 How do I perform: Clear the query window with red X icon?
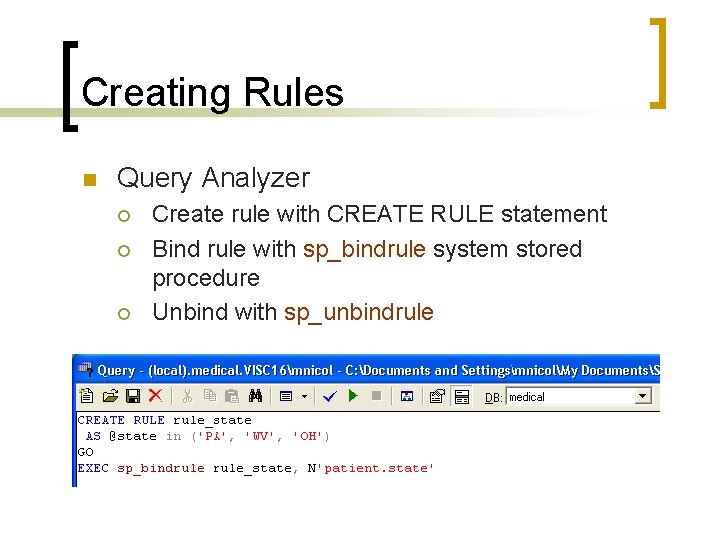[x=156, y=395]
